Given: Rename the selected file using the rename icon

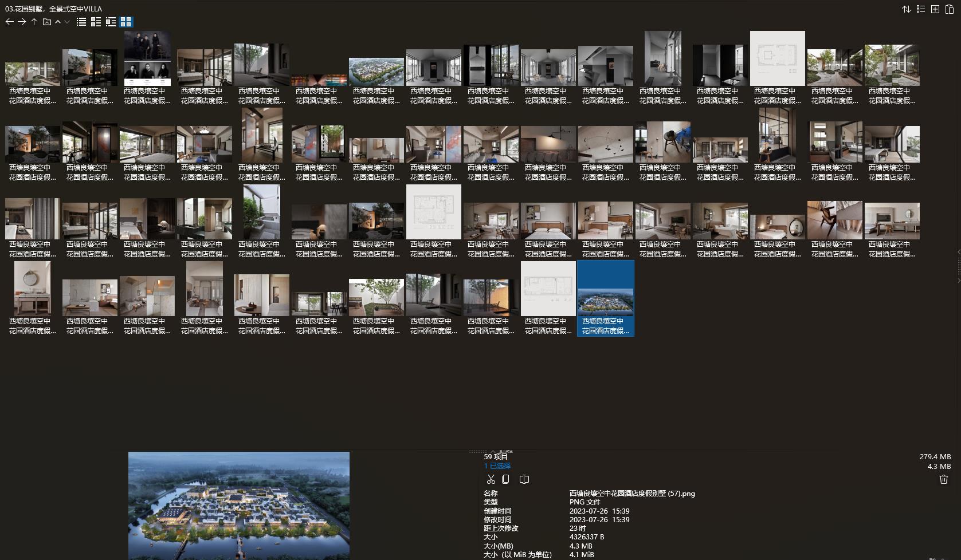Looking at the screenshot, I should click(x=524, y=479).
